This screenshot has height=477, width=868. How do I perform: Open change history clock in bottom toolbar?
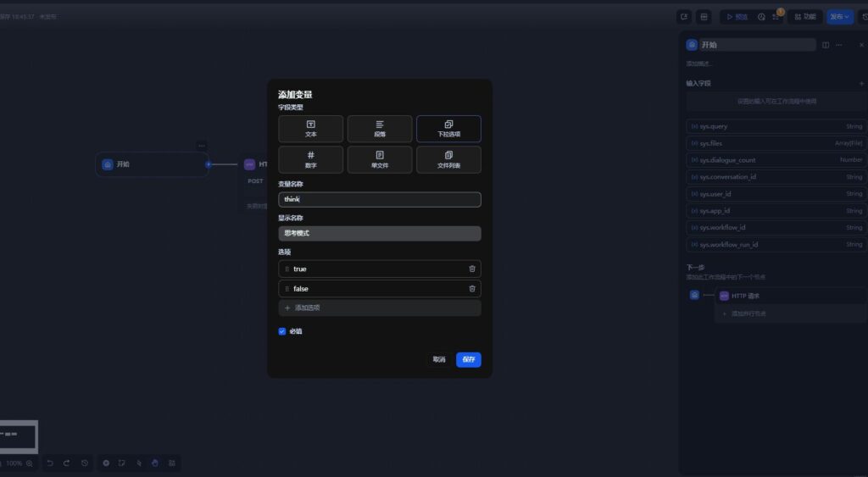coord(84,463)
